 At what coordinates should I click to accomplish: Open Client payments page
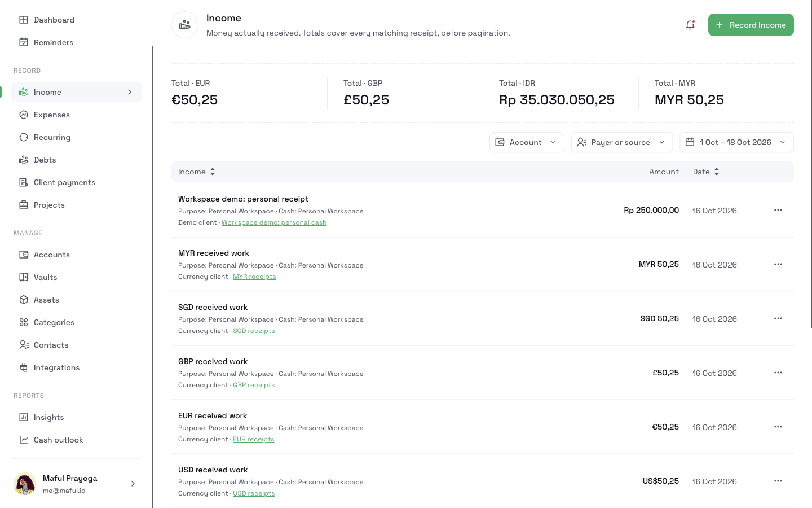click(x=76, y=182)
